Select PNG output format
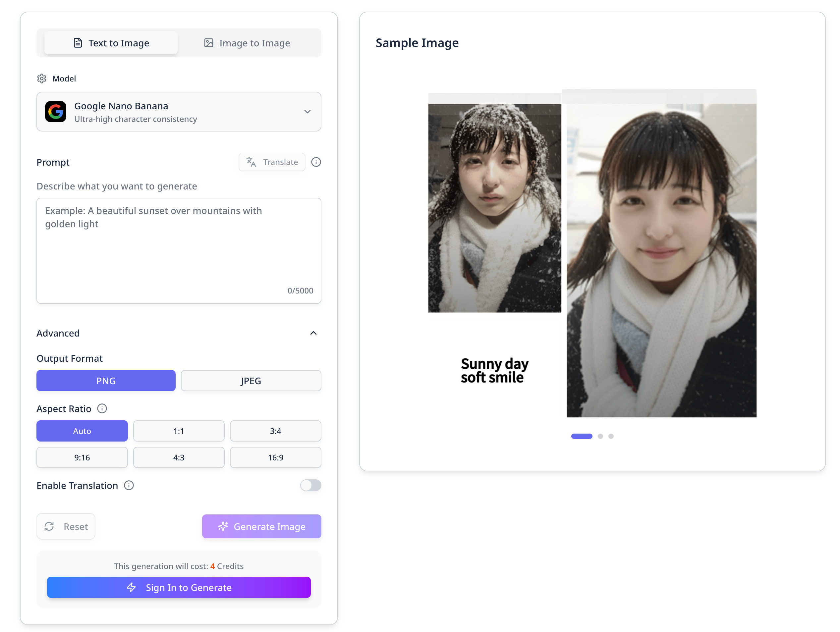 click(106, 381)
